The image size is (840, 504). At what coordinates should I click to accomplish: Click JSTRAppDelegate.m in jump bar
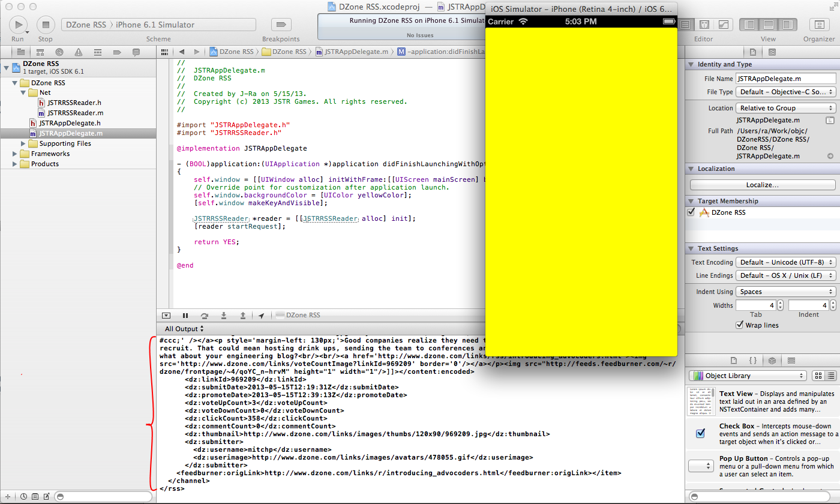[x=356, y=52]
